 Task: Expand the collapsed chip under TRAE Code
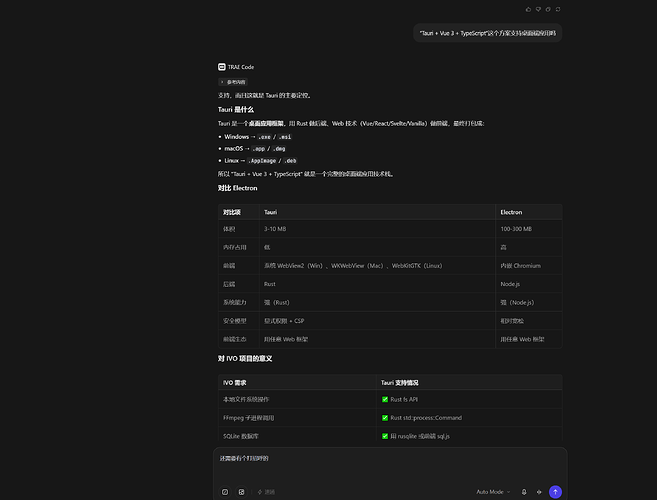233,82
